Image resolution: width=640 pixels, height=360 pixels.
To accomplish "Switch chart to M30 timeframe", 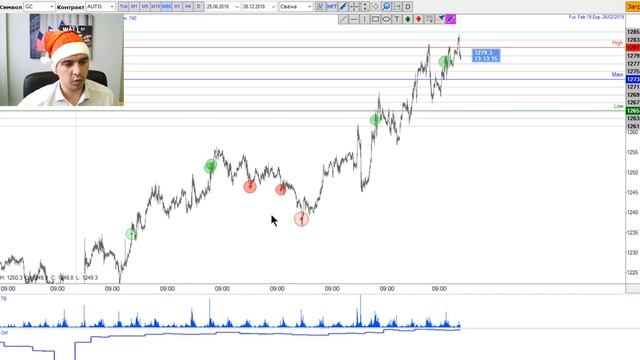I will coord(166,7).
